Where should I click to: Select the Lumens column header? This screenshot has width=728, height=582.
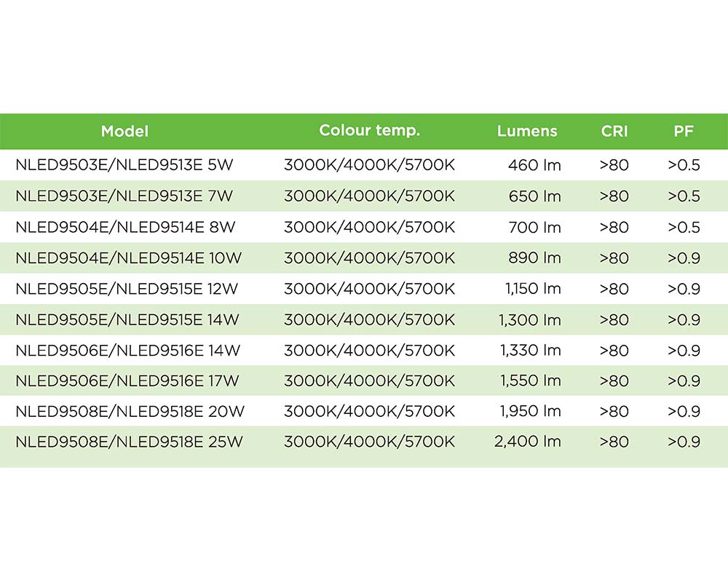[x=527, y=132]
